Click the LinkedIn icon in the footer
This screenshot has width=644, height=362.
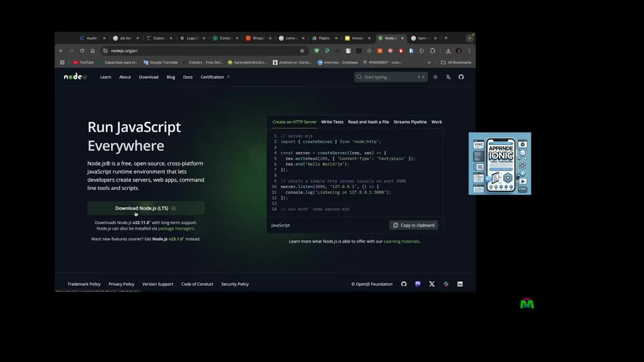(460, 284)
